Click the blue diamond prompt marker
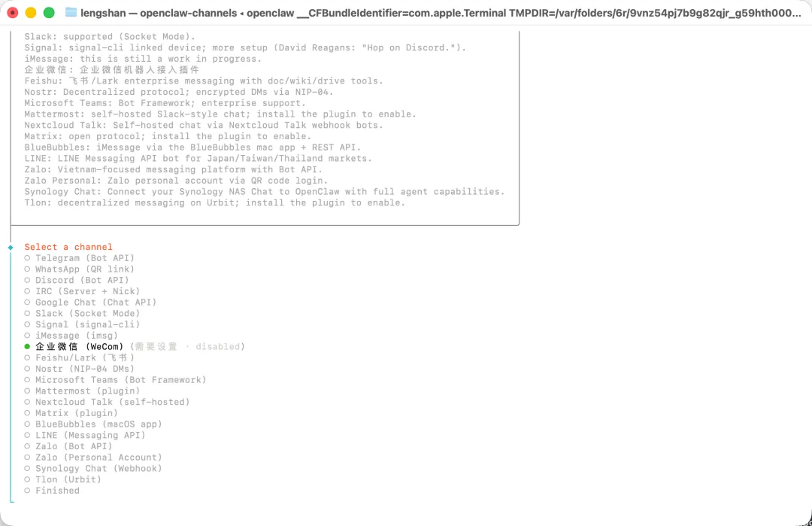812x526 pixels. point(11,247)
